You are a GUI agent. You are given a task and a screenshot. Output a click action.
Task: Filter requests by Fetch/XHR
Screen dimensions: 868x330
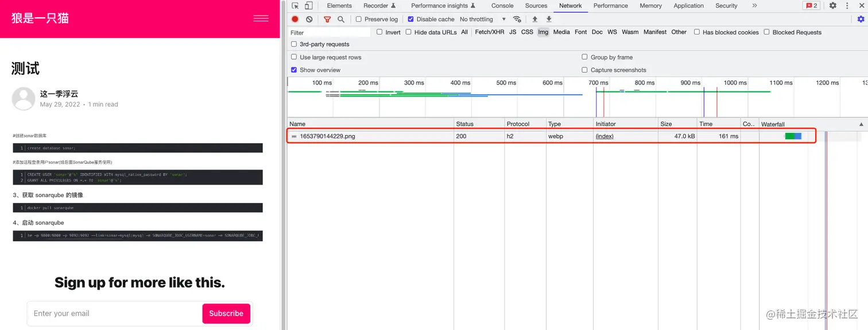490,32
